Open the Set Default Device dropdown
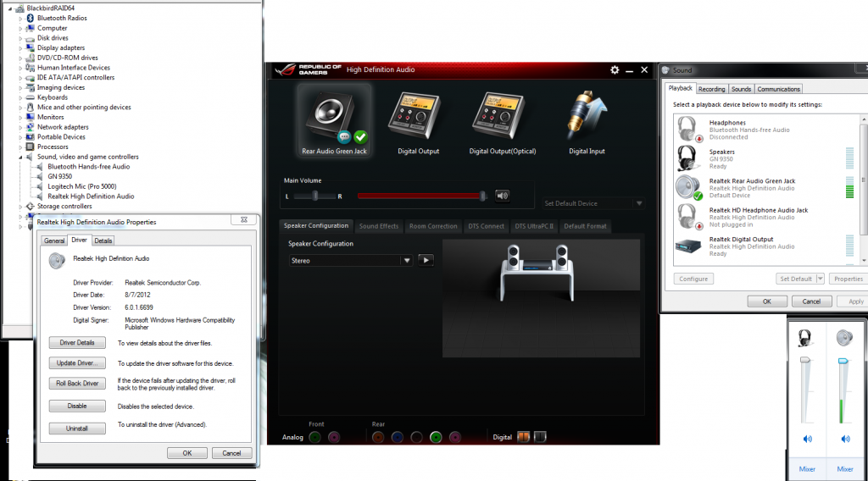868x481 pixels. [x=593, y=203]
